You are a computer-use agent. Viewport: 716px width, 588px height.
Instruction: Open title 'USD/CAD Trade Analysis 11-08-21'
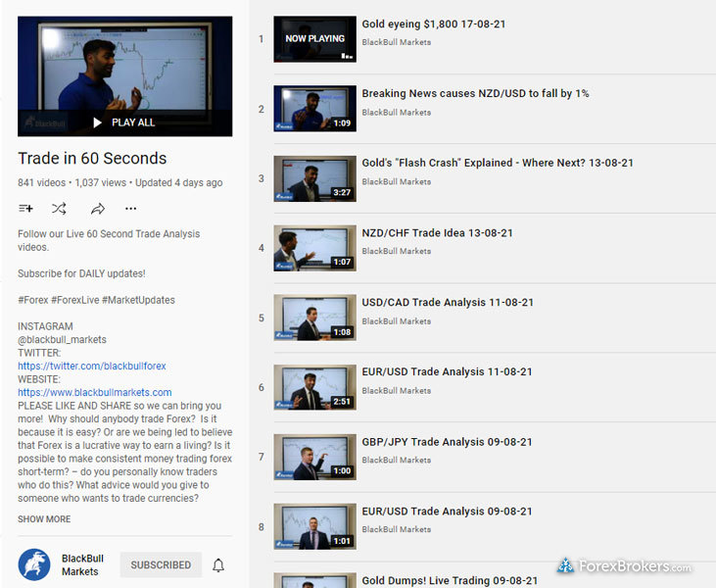(448, 303)
